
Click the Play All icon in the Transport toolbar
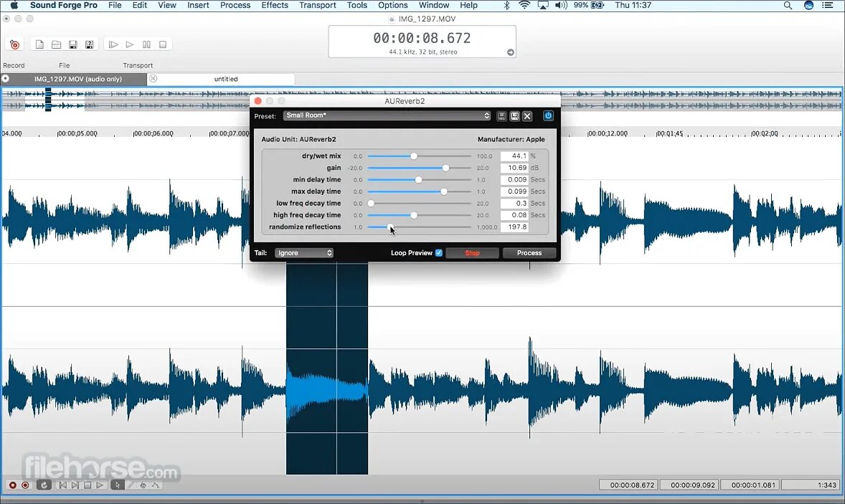tap(113, 44)
